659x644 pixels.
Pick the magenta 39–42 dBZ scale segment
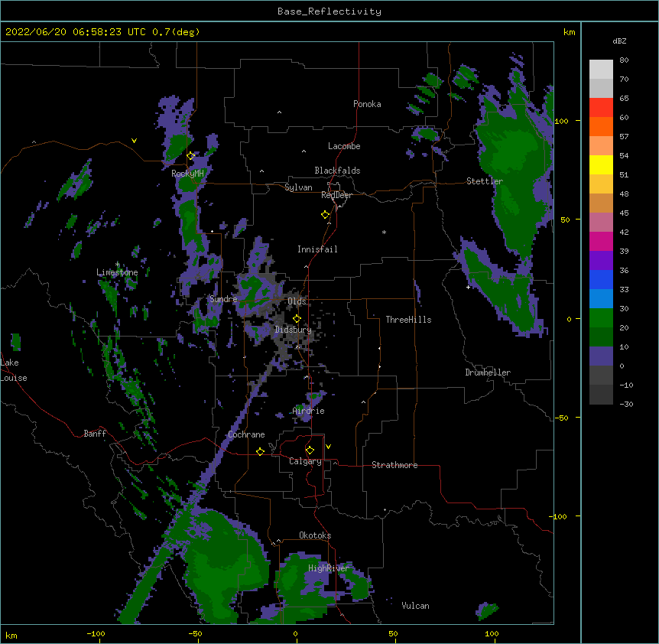(601, 241)
